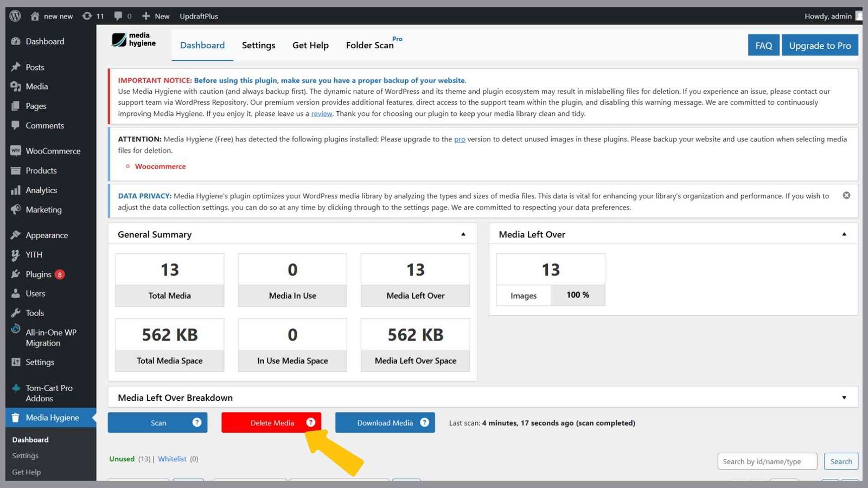Open Tom-Cart Pro Addons icon
Image resolution: width=868 pixels, height=488 pixels.
16,388
